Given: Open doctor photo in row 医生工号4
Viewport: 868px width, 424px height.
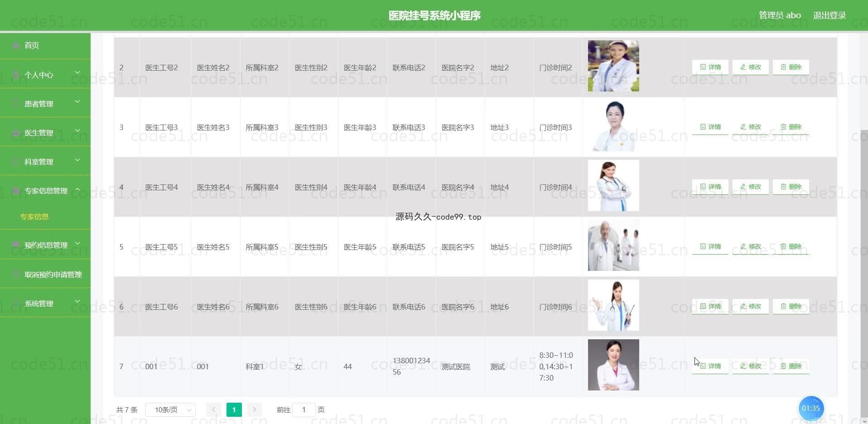Looking at the screenshot, I should coord(613,186).
